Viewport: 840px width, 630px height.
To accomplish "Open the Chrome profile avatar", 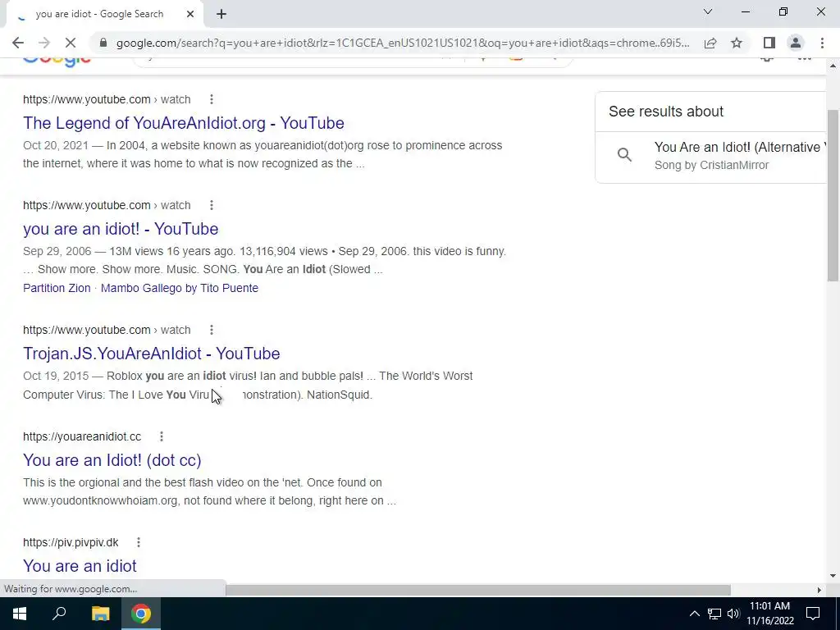I will [x=796, y=43].
